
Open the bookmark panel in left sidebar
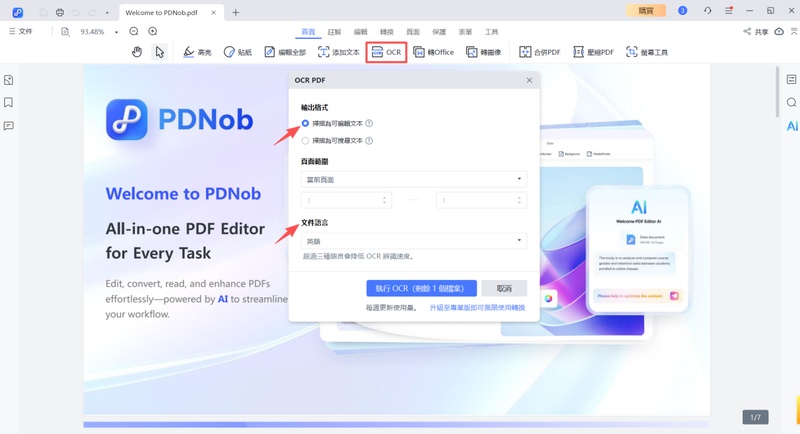[x=9, y=103]
